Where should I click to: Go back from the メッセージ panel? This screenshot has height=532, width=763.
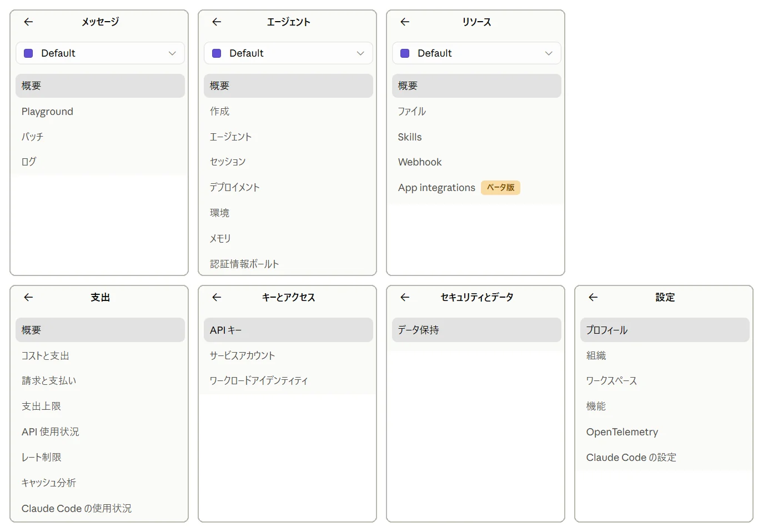pyautogui.click(x=28, y=22)
